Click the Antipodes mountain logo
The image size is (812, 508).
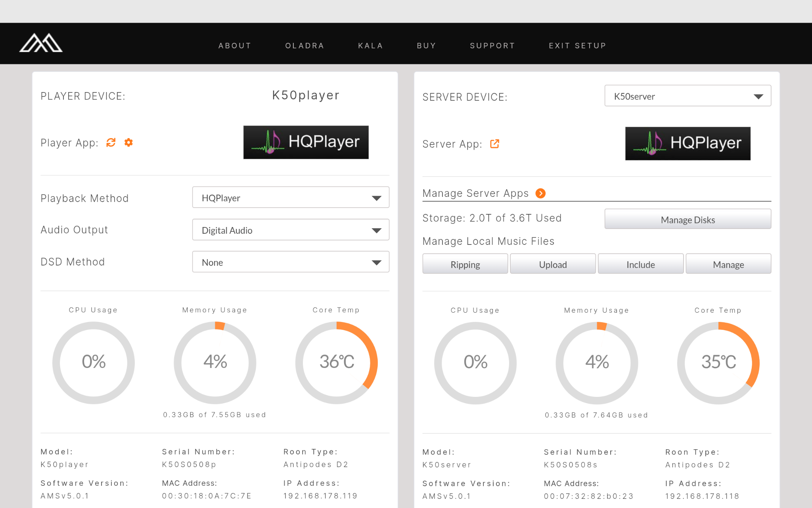pyautogui.click(x=41, y=43)
